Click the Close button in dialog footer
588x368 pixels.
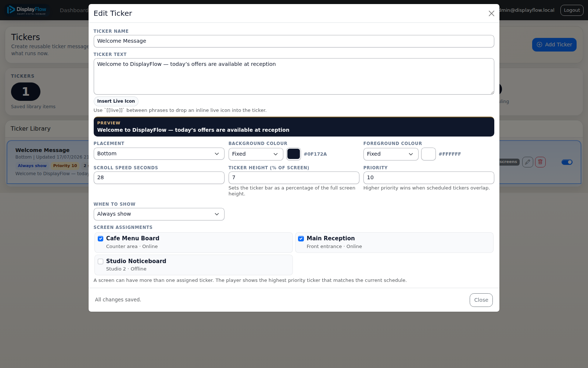[481, 300]
